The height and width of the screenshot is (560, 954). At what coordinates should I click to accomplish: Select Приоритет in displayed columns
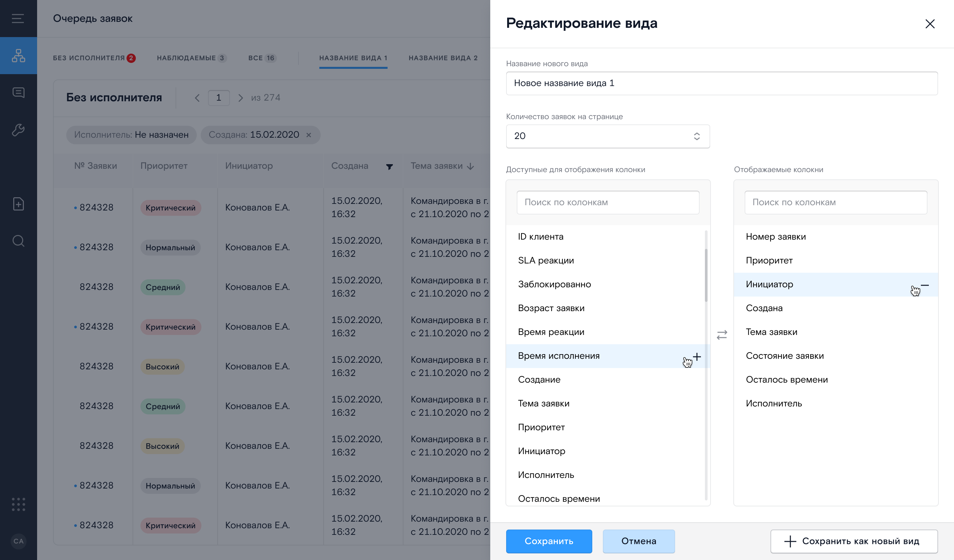coord(836,261)
